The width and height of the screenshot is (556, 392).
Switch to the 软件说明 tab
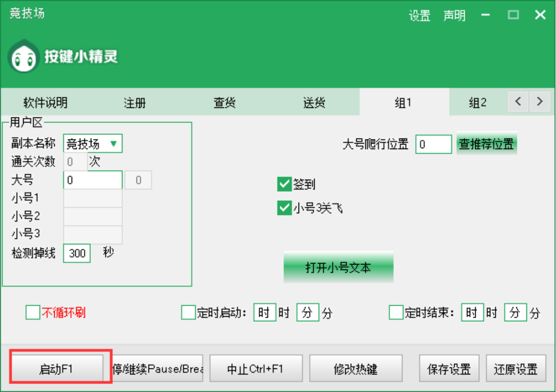pos(45,103)
